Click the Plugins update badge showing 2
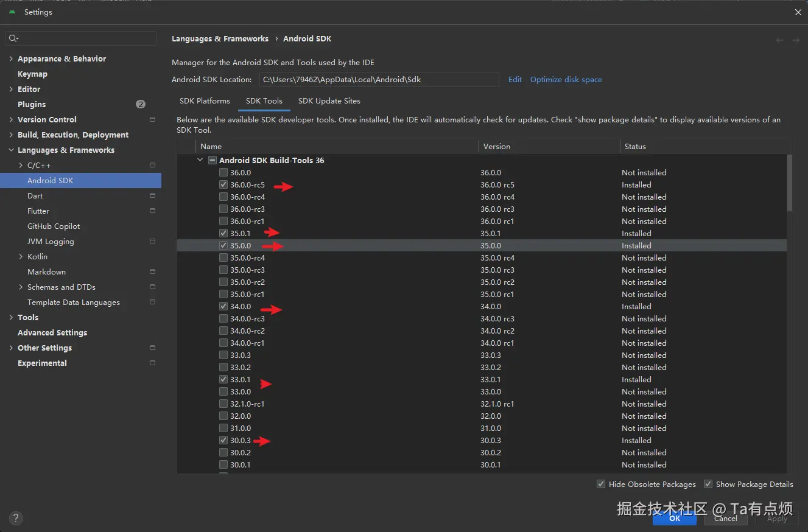Viewport: 808px width, 532px height. 141,104
